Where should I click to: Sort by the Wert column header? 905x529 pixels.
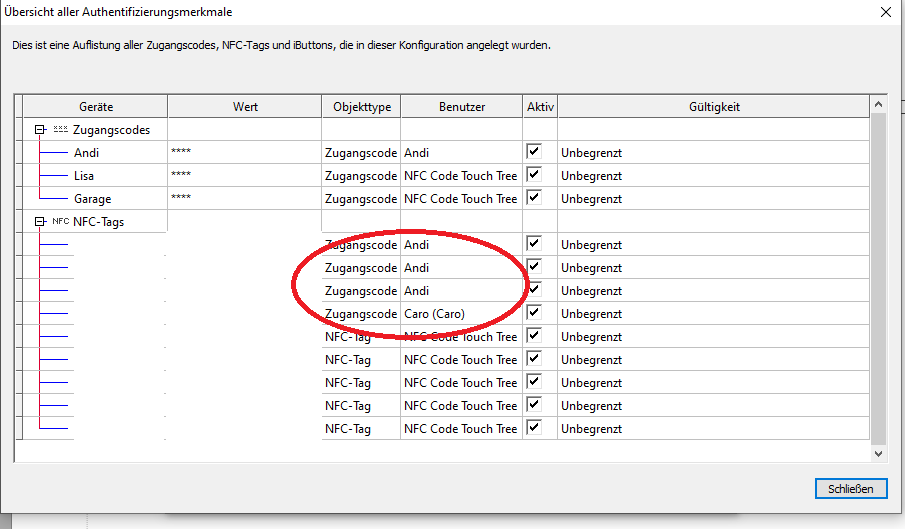(x=245, y=107)
